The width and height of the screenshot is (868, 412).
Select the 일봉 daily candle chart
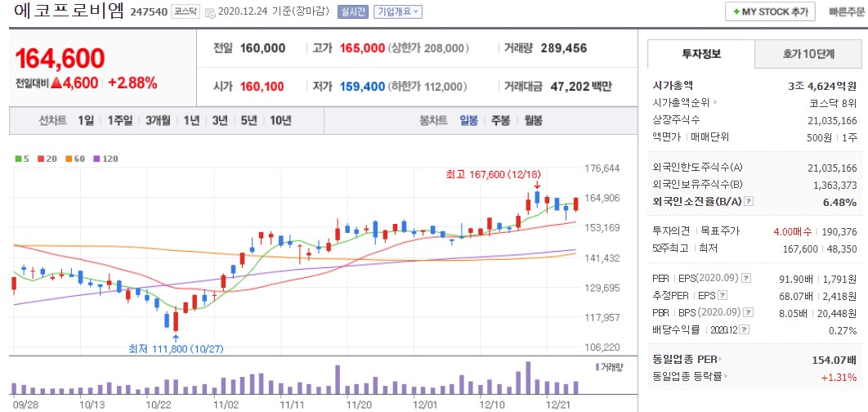tap(468, 120)
